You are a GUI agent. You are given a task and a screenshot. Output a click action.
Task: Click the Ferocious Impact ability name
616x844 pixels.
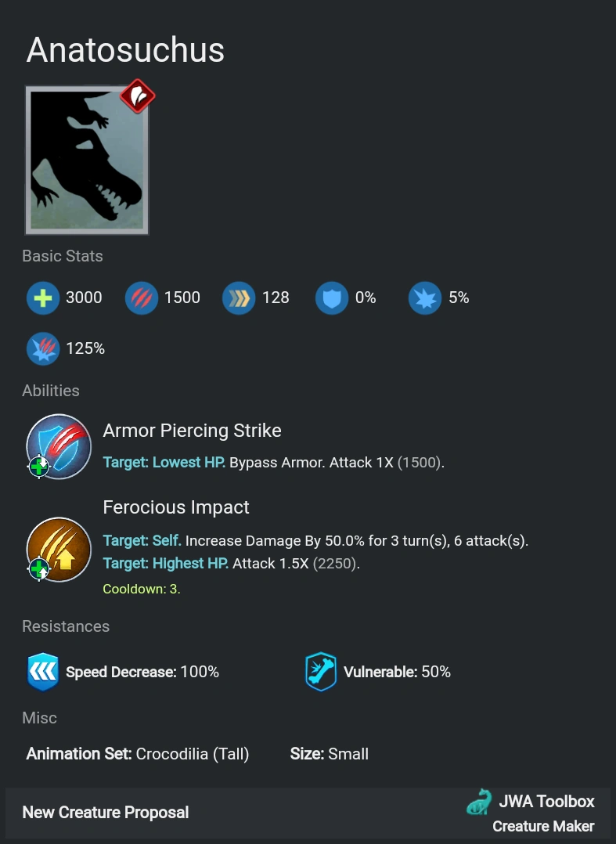176,507
